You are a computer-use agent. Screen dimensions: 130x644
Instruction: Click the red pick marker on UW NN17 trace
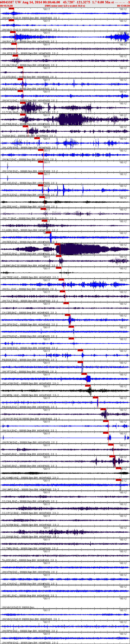point(11,8)
